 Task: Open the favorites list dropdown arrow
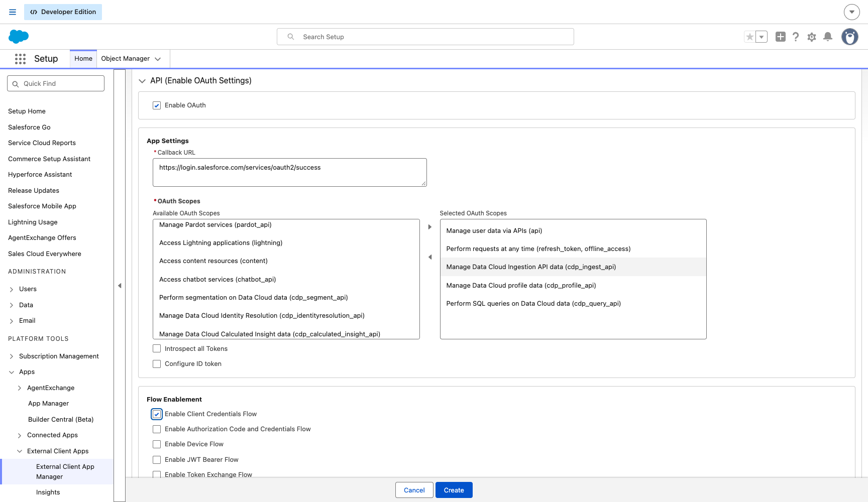762,37
